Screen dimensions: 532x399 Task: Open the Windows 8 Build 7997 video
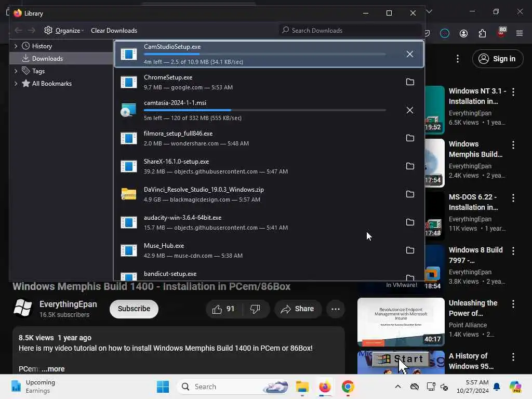click(476, 255)
